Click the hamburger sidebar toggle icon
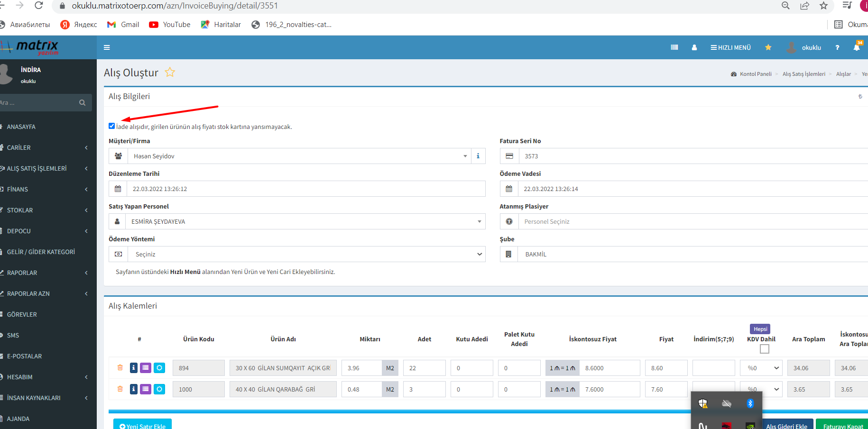The image size is (868, 429). [107, 47]
